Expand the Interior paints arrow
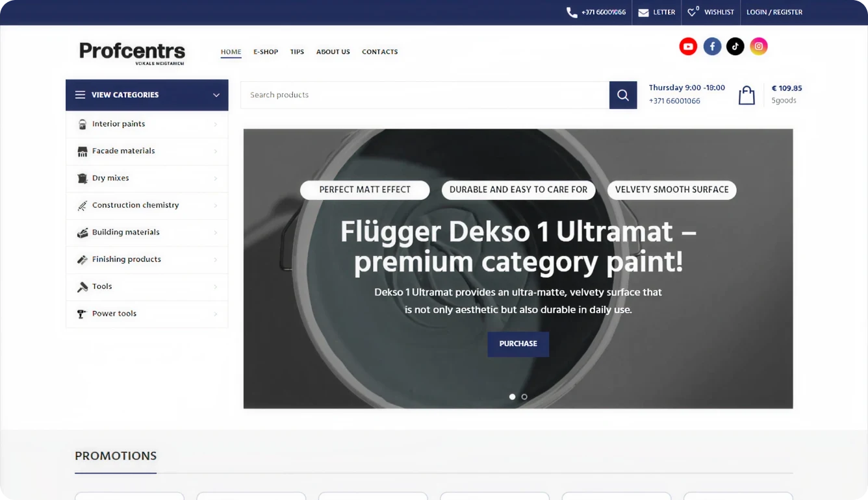 216,124
